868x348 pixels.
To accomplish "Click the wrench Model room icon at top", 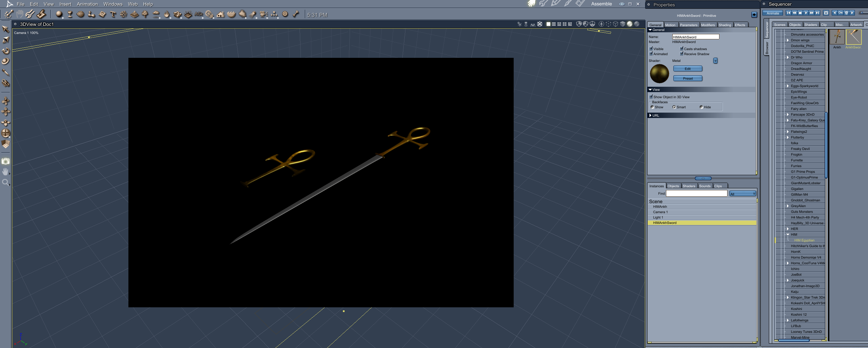I will tap(543, 4).
